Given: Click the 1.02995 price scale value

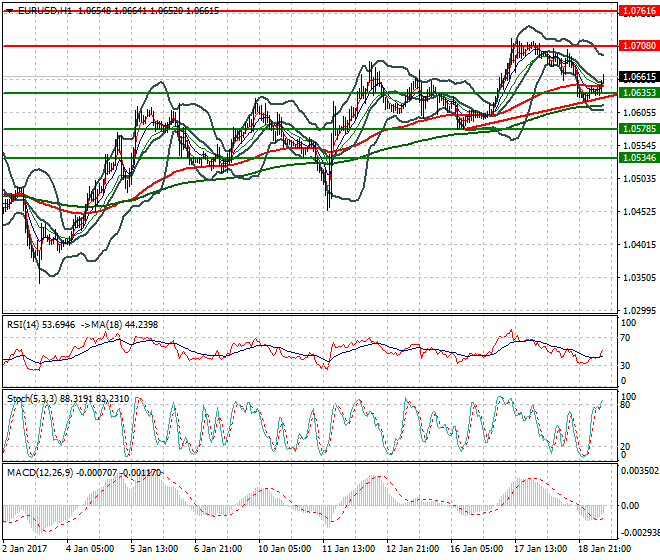Looking at the screenshot, I should (639, 310).
